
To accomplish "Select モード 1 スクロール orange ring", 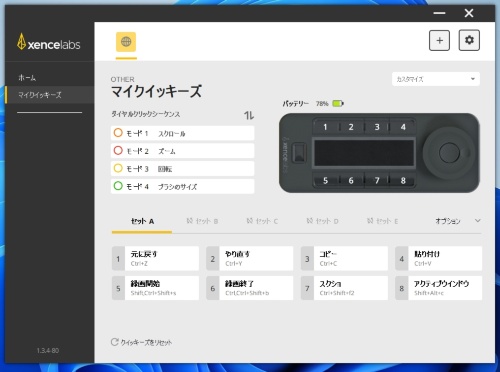I will (x=118, y=133).
